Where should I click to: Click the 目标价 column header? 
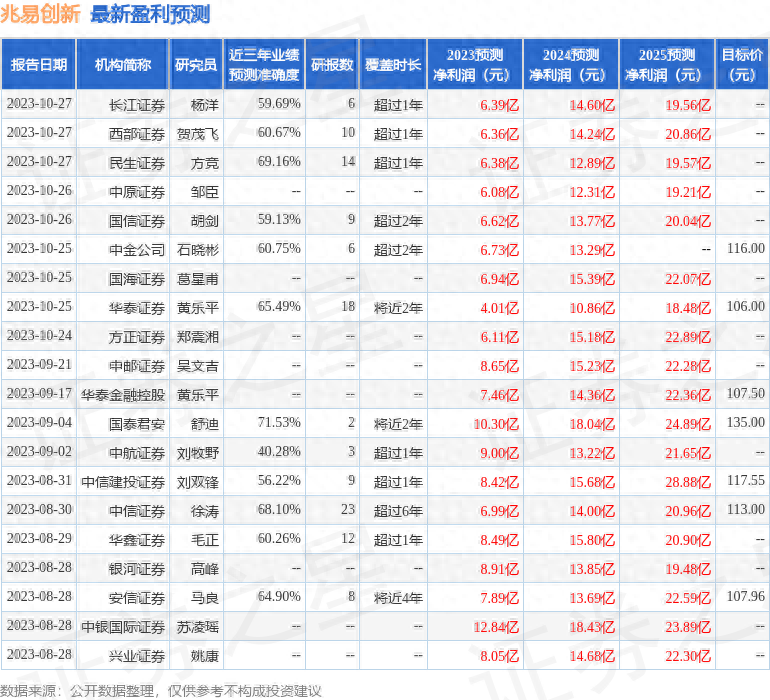[742, 64]
